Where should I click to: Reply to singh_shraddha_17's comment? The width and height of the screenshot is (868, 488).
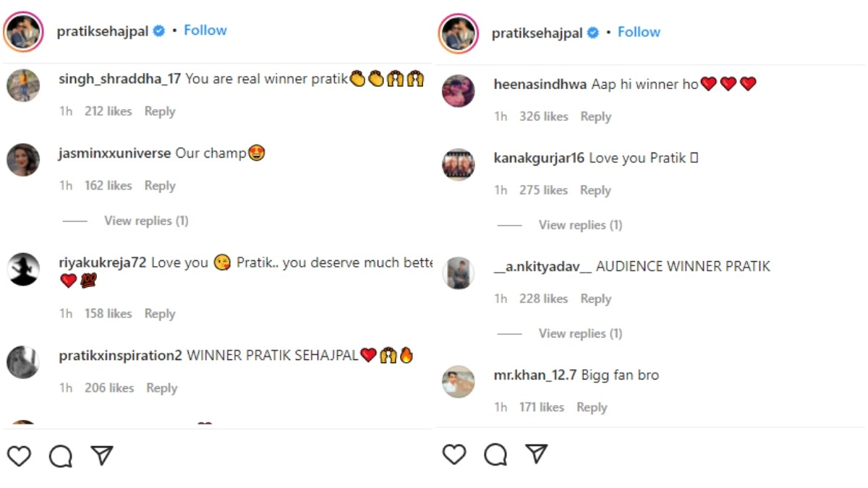click(160, 111)
